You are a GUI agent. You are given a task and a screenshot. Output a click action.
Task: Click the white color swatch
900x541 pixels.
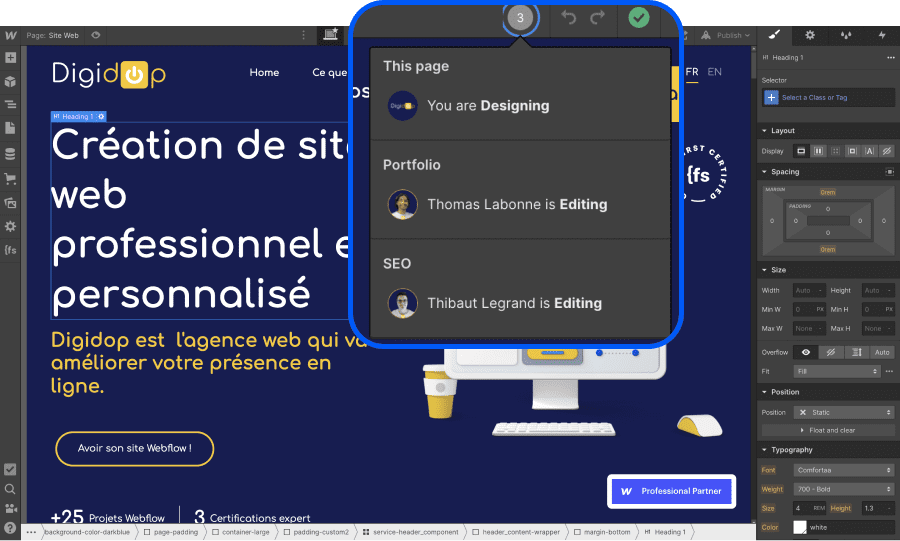coord(800,527)
